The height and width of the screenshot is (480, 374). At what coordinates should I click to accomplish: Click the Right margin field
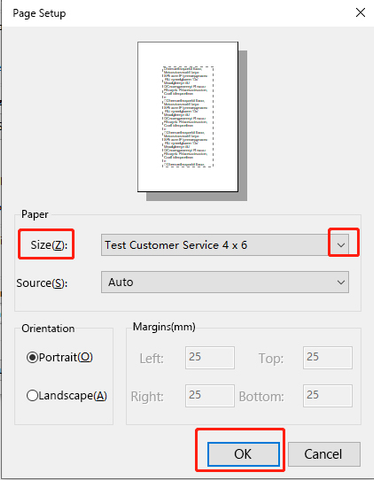pos(210,395)
